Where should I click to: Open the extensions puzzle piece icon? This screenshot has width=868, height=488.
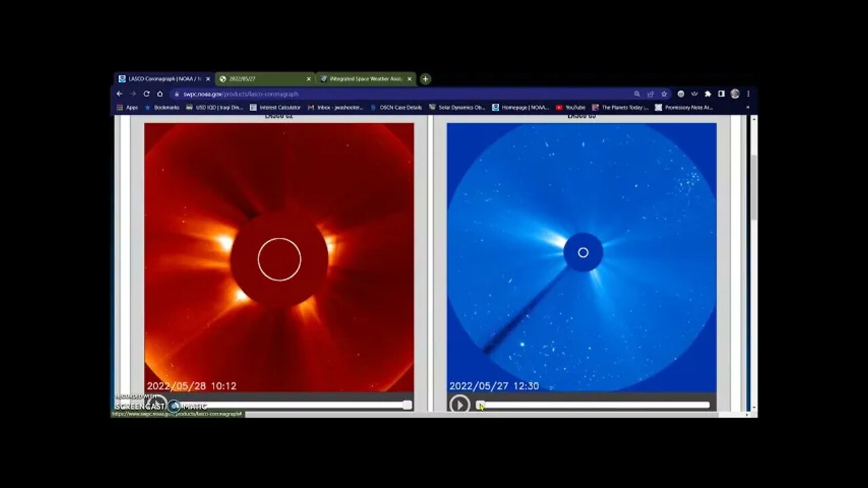pos(708,94)
